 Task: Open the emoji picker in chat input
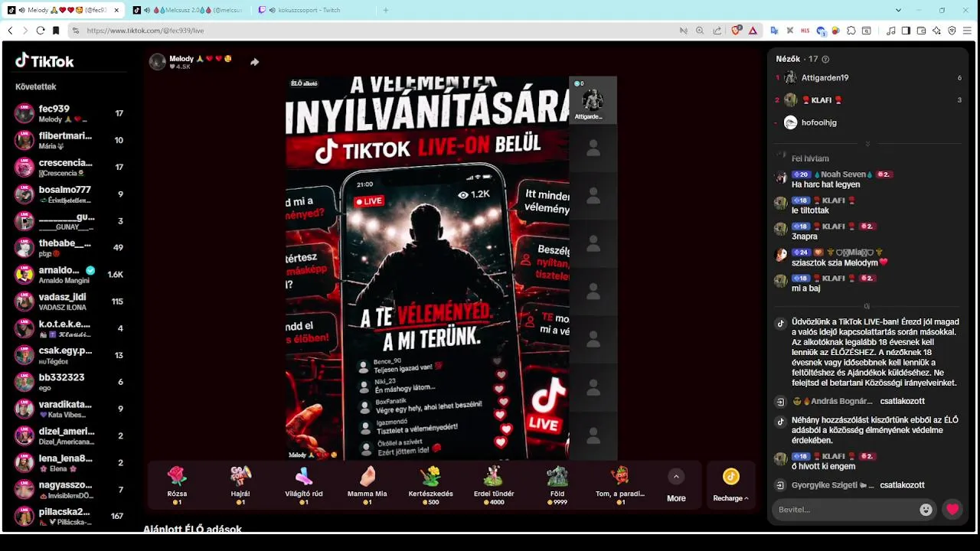926,510
